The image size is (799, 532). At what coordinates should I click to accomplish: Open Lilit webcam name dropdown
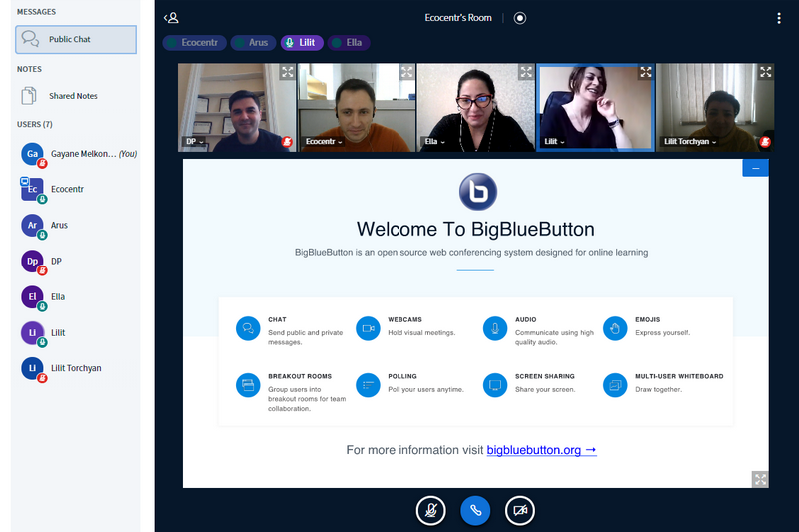click(554, 141)
